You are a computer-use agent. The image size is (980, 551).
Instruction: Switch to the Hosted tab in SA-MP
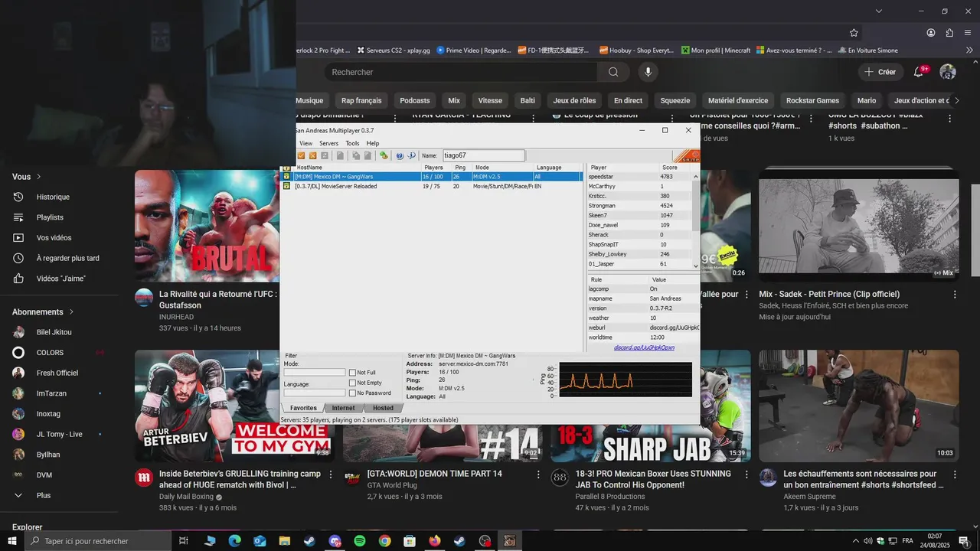[383, 408]
